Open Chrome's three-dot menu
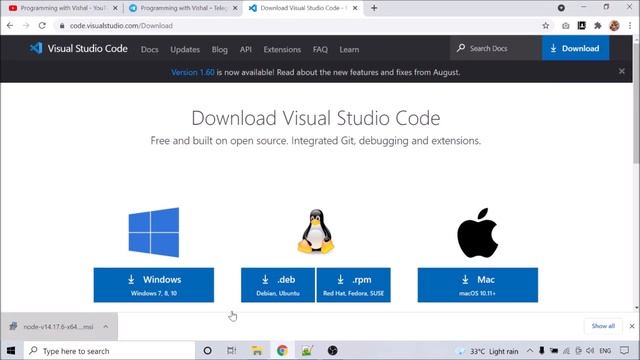This screenshot has height=360, width=640. tap(630, 26)
